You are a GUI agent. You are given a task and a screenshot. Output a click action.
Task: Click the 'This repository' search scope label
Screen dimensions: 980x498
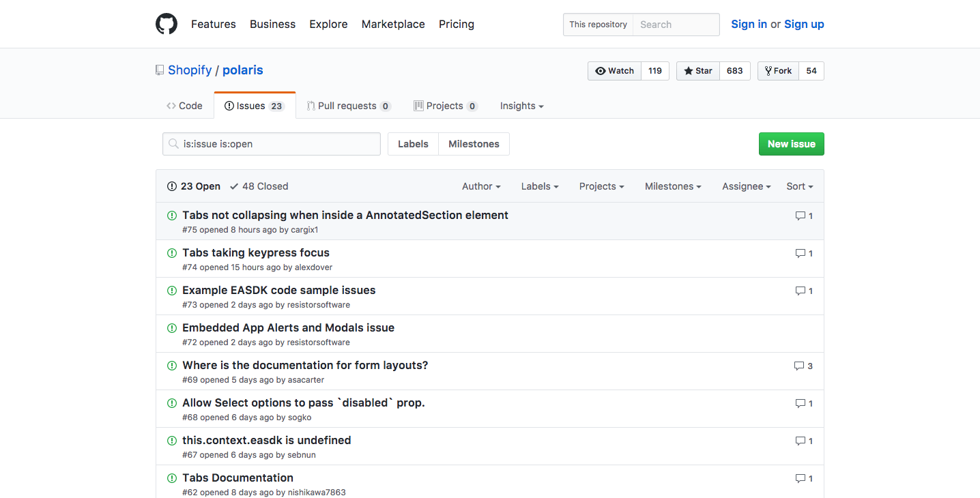click(x=599, y=25)
